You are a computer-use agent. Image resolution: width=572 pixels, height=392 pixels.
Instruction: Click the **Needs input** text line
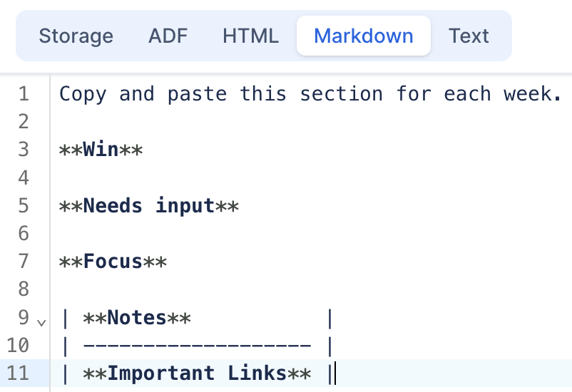point(148,206)
